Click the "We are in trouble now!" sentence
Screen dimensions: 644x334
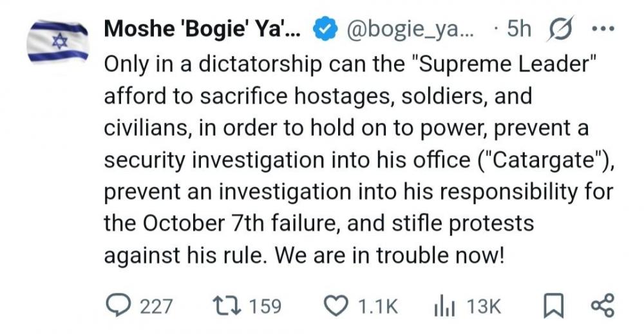(388, 255)
